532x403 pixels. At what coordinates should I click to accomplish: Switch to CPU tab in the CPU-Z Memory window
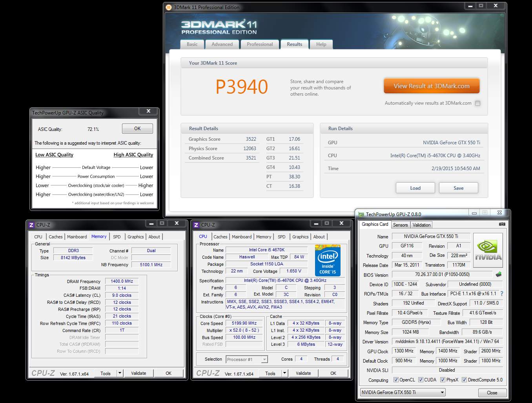click(x=38, y=237)
